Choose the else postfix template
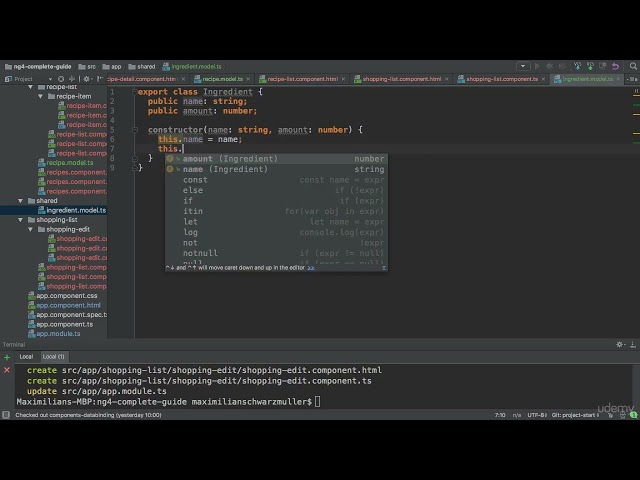This screenshot has width=640, height=480. pos(276,190)
